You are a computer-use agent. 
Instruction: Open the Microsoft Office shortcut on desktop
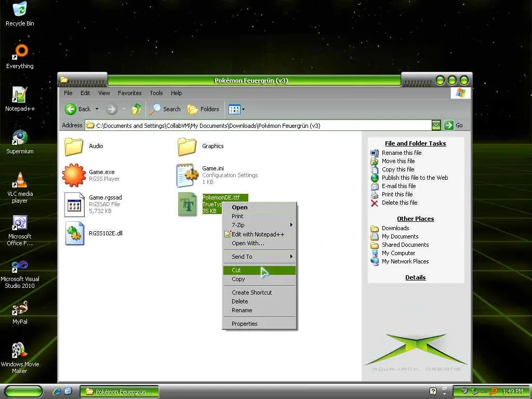pos(20,230)
